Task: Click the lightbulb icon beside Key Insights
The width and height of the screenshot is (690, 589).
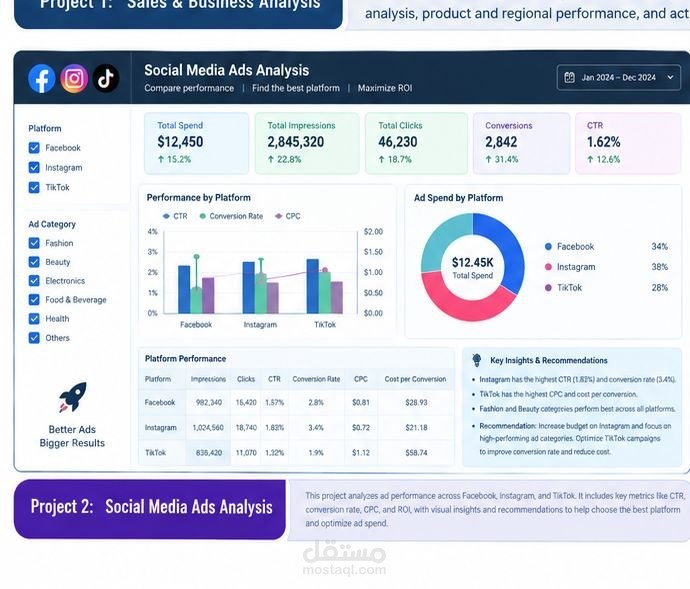Action: 477,360
